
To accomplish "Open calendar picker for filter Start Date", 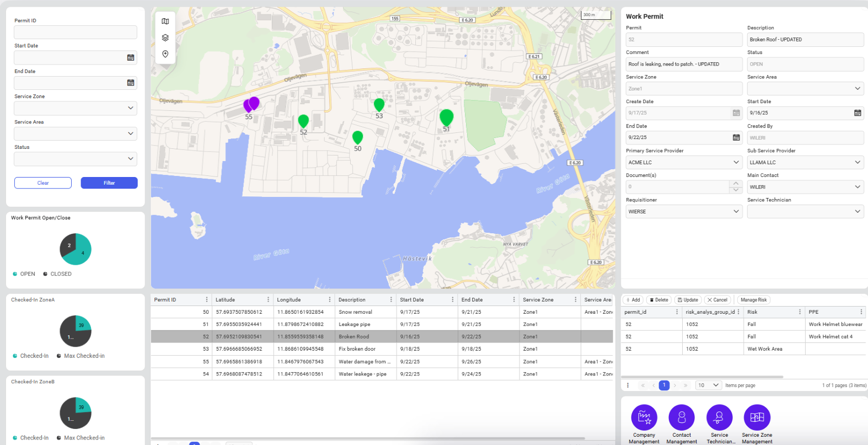I will (131, 58).
